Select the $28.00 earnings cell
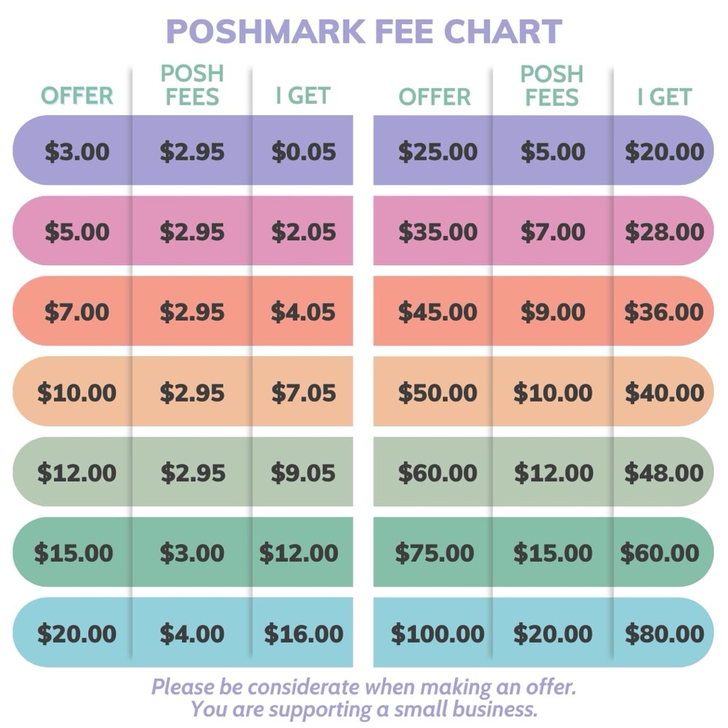Screen dimensions: 728x728 (x=664, y=232)
